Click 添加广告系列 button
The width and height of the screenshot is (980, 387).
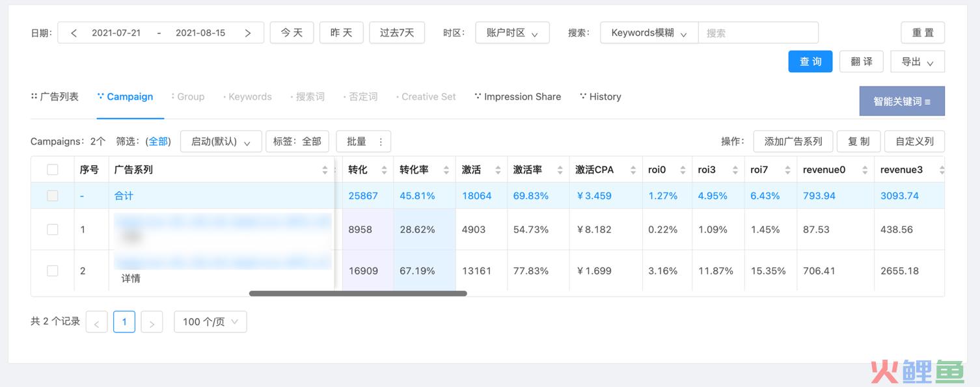click(793, 142)
